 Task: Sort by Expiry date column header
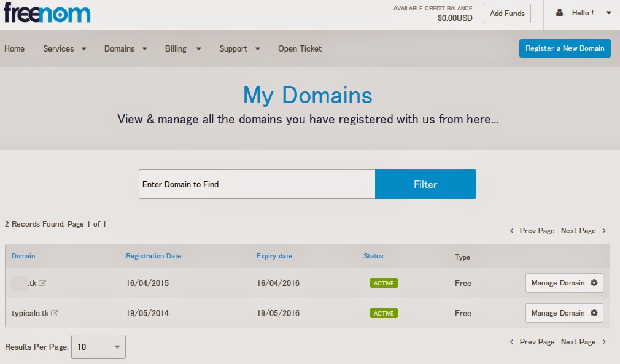pos(274,256)
